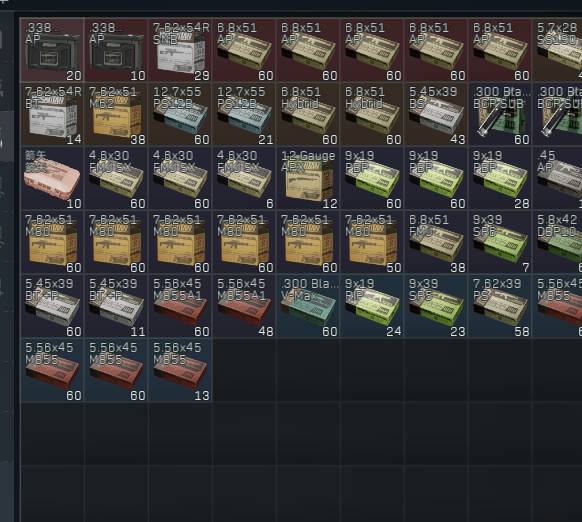
Task: Select the .338 AP ammo box with 20 rounds
Action: 52,50
